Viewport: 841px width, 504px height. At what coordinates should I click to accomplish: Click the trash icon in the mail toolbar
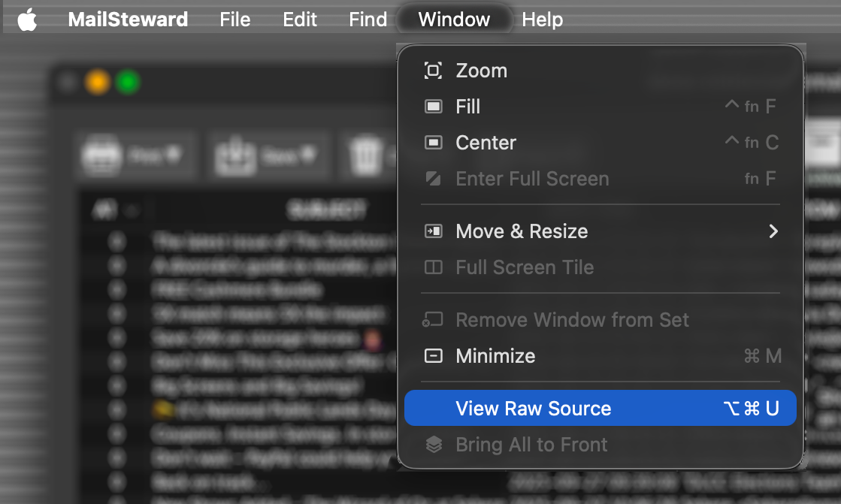[x=368, y=154]
